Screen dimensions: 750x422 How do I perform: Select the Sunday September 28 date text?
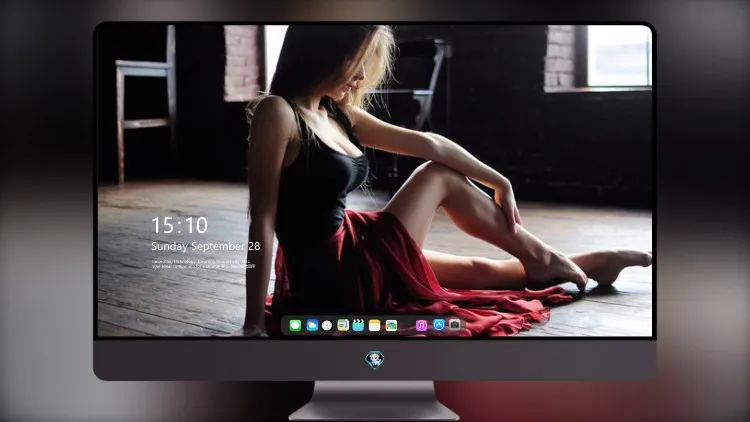click(x=206, y=246)
